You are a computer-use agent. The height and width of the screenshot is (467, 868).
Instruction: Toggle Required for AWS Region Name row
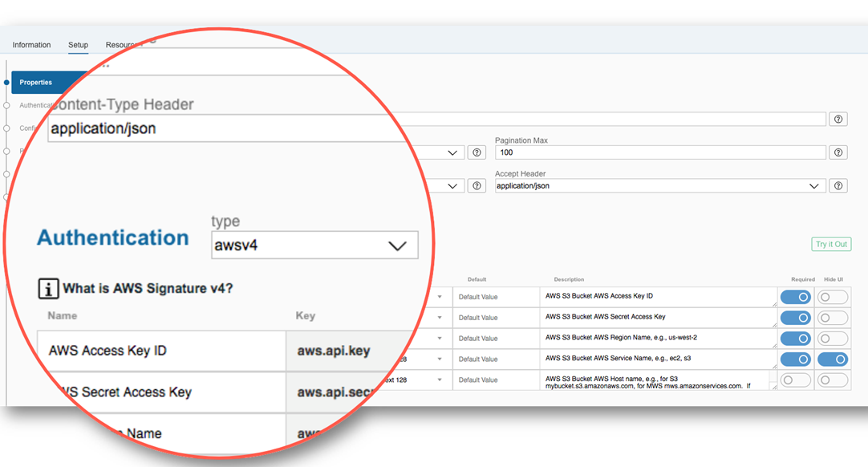coord(796,339)
